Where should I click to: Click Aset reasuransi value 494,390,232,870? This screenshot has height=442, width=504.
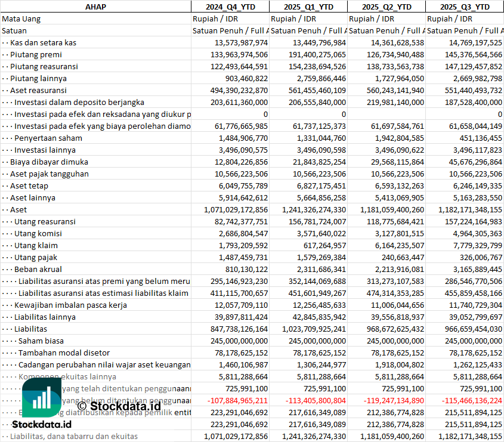[239, 90]
